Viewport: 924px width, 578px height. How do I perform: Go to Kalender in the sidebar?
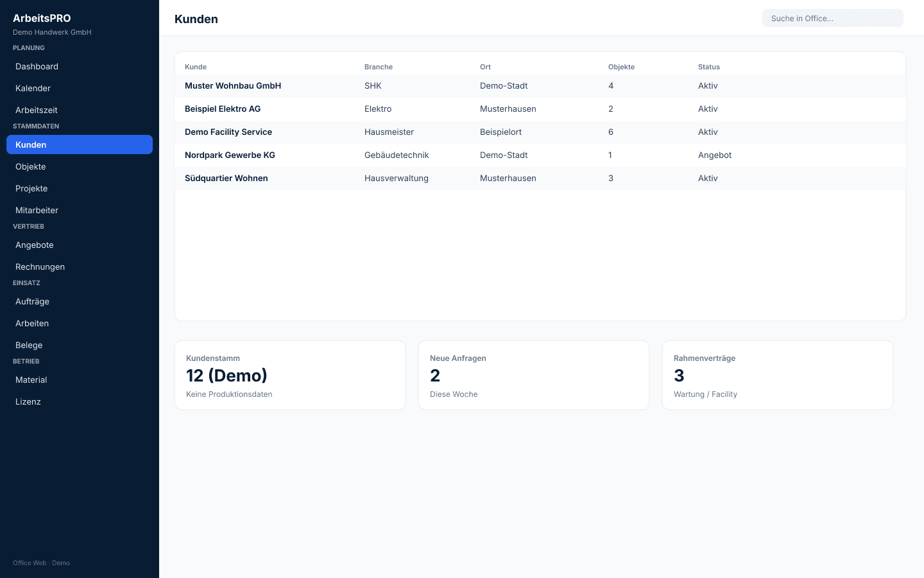(80, 88)
